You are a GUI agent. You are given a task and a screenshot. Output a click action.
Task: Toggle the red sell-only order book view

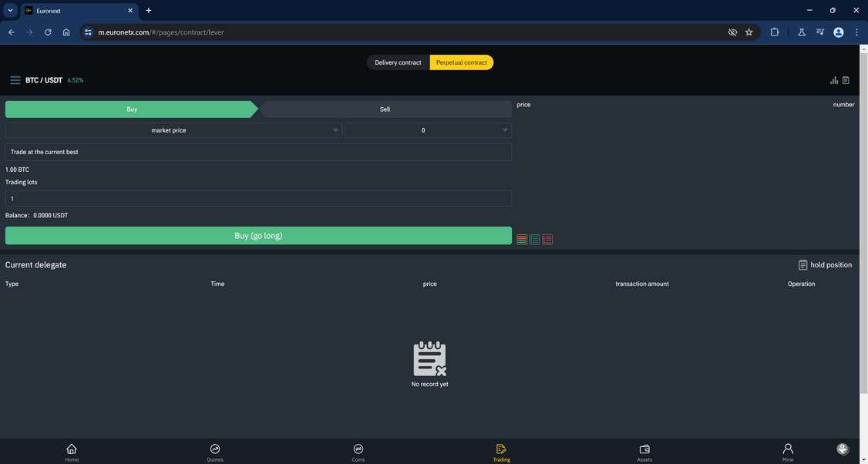pos(548,239)
